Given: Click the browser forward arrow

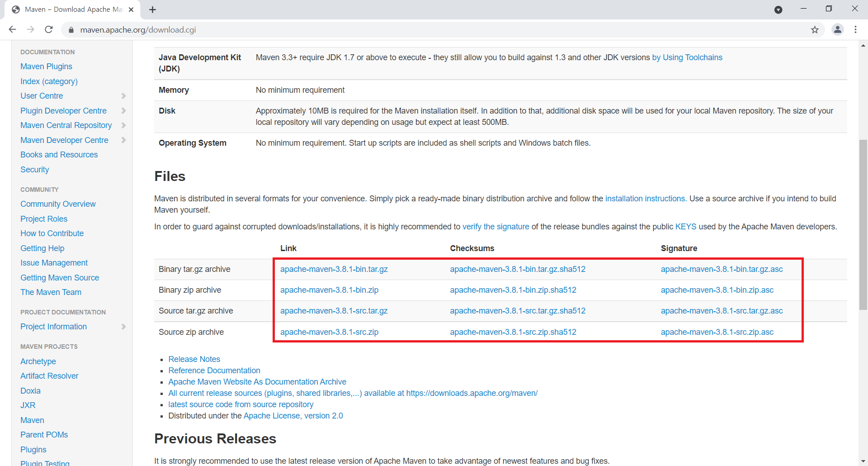Looking at the screenshot, I should (30, 29).
